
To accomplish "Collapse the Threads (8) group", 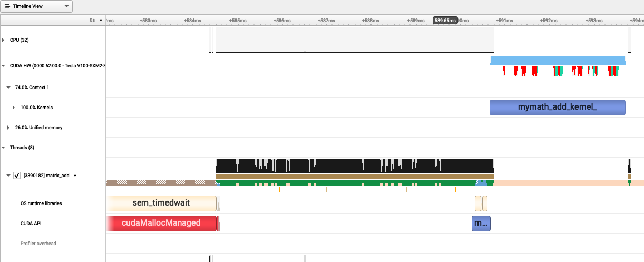I will [3, 148].
